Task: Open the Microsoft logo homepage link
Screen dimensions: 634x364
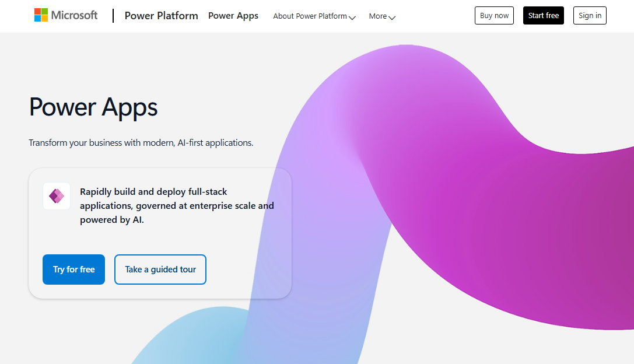Action: coord(66,15)
